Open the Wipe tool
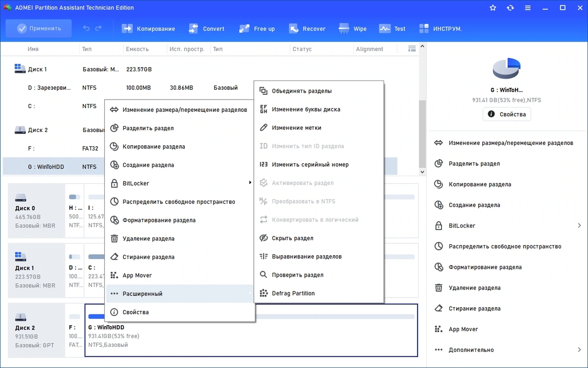The image size is (588, 368). click(x=352, y=28)
